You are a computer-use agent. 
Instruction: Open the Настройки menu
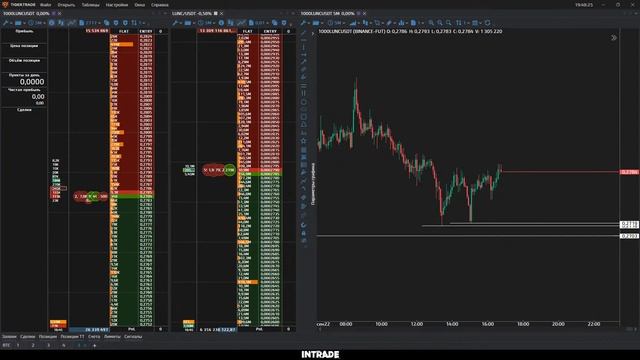coord(117,5)
